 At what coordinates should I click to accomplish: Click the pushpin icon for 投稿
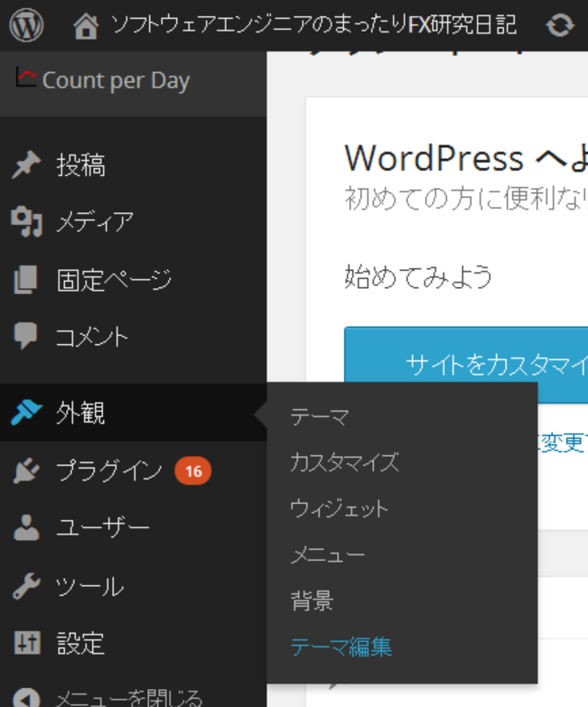(x=26, y=164)
